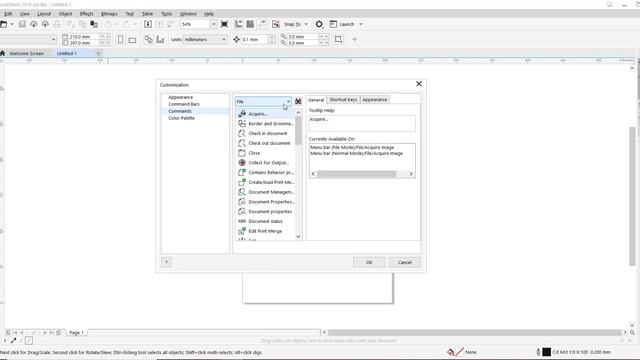Screen dimensions: 640x360
Task: Click the Save icon in toolbar
Action: [x=22, y=24]
